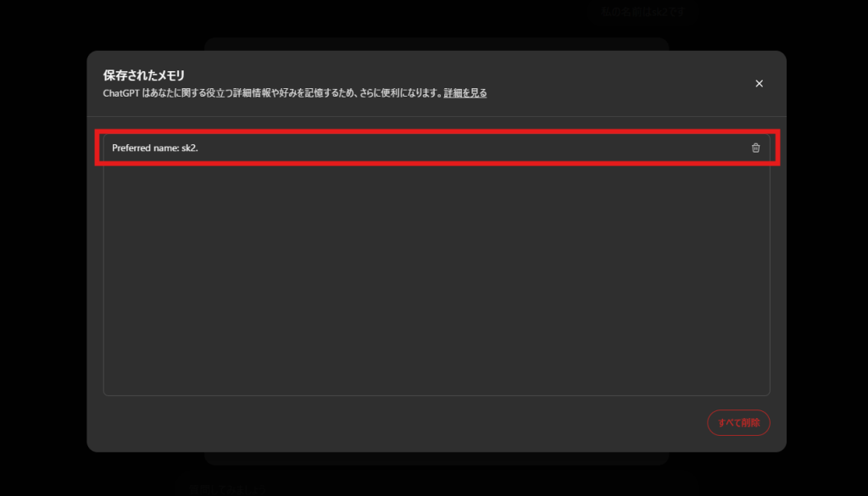Viewport: 868px width, 496px height.
Task: Click the ChatGPT memory description text
Action: 273,93
